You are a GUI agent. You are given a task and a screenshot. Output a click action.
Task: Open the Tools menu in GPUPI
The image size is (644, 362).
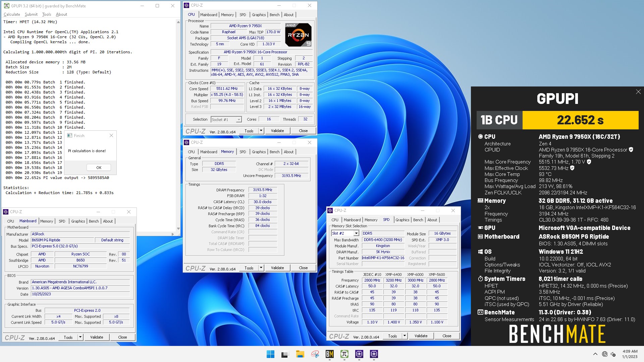(x=47, y=14)
